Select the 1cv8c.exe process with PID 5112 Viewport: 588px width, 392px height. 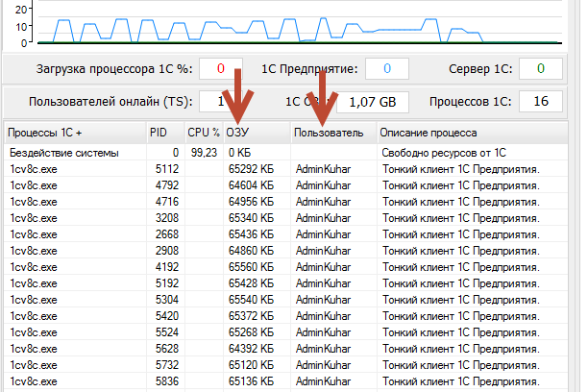(288, 169)
